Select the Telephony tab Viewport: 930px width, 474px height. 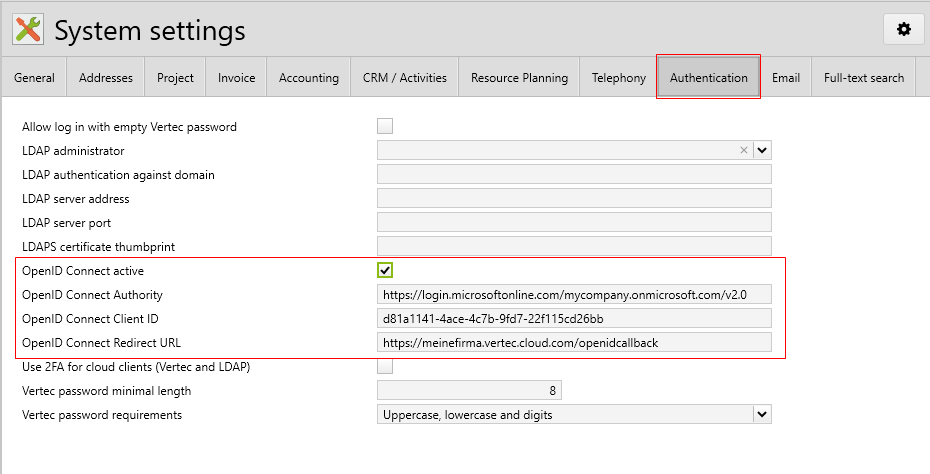(x=618, y=78)
